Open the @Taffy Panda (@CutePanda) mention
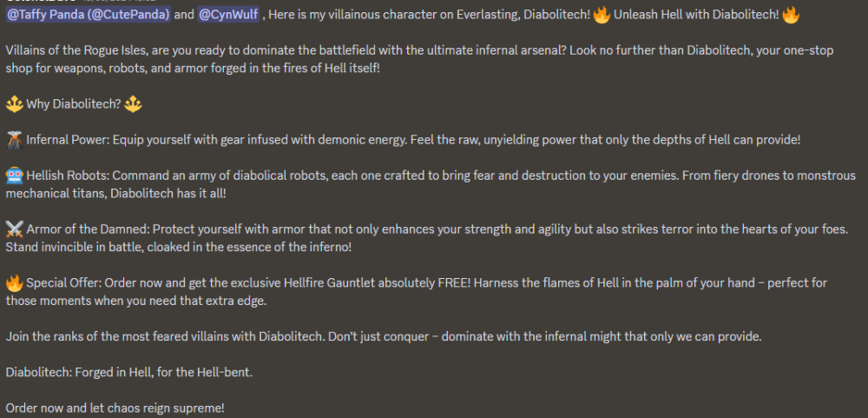The height and width of the screenshot is (418, 868). pos(88,15)
